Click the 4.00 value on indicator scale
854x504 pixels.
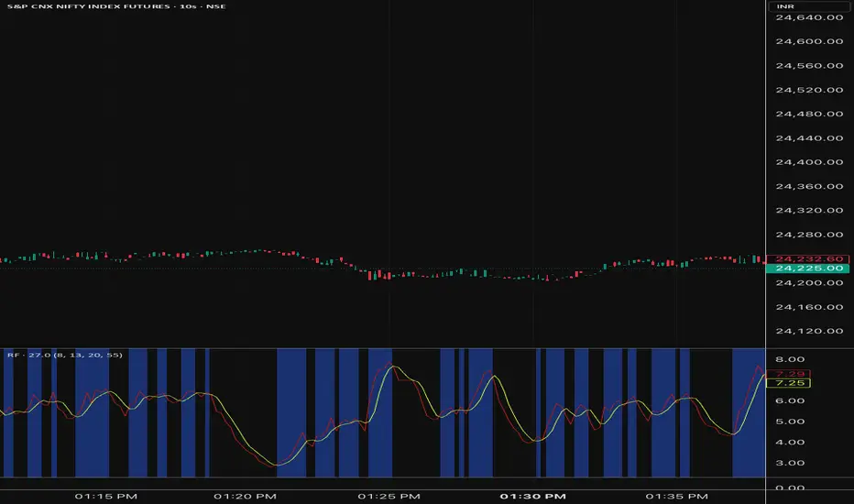790,443
